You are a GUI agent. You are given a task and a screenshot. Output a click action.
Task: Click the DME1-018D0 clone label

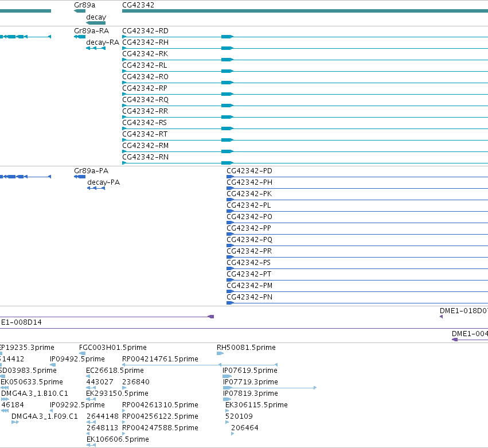pyautogui.click(x=464, y=311)
